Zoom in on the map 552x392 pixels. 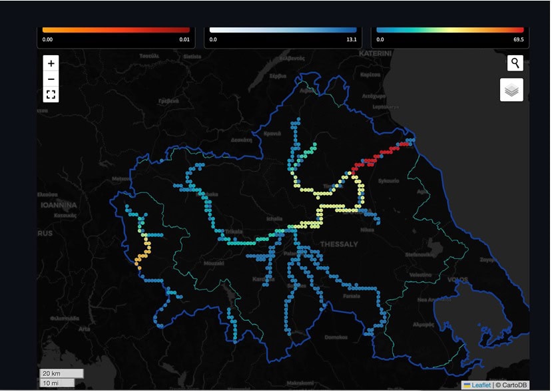click(x=51, y=63)
